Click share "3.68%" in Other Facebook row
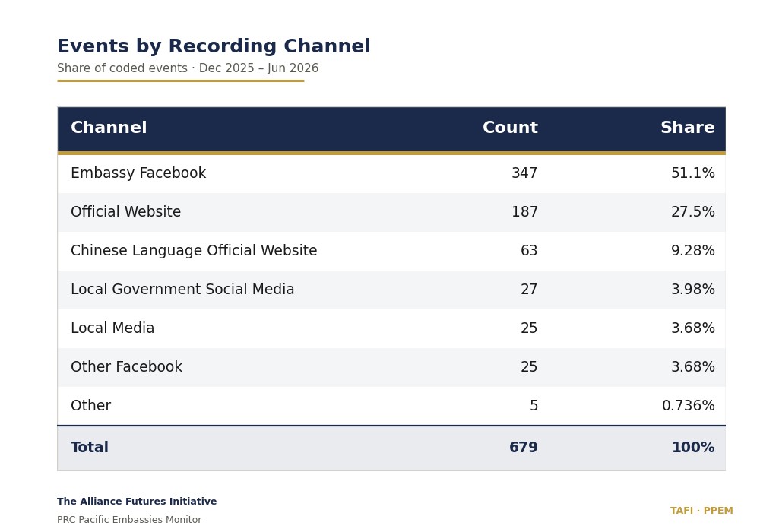This screenshot has height=532, width=760. (x=692, y=367)
